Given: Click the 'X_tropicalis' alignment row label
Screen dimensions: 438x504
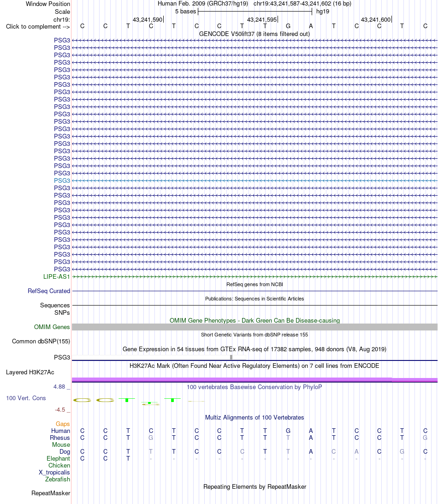Looking at the screenshot, I should [54, 473].
